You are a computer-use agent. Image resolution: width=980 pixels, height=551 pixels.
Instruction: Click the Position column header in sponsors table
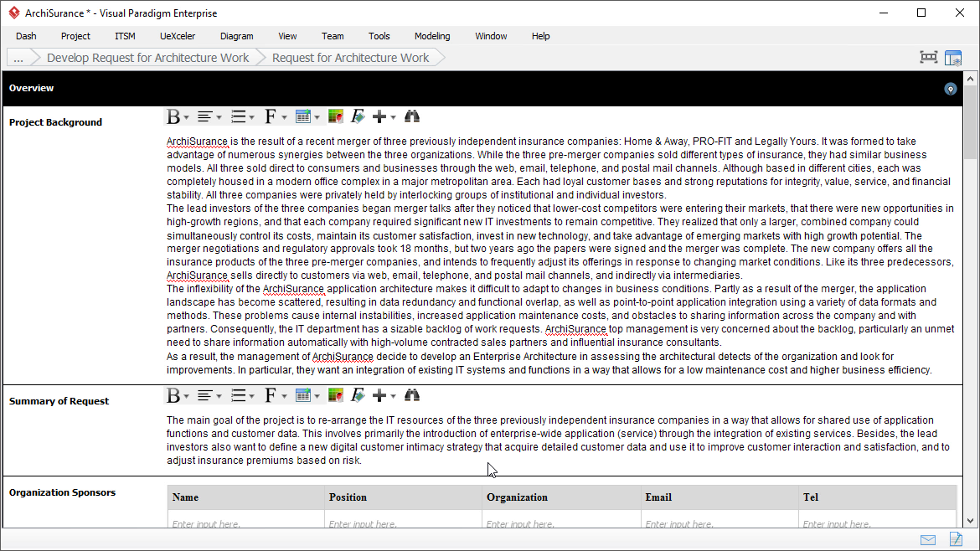coord(403,497)
